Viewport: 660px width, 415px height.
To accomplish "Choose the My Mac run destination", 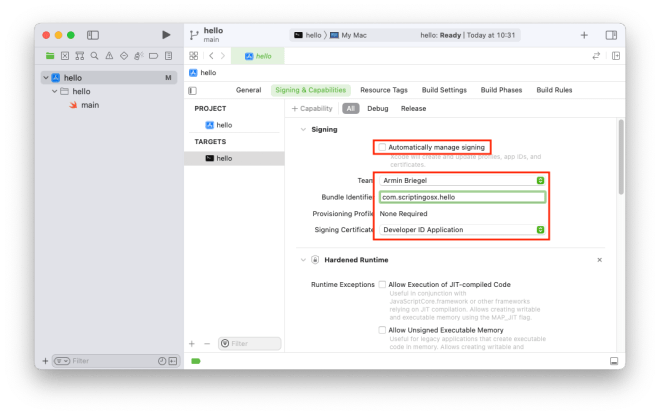I will pos(348,35).
